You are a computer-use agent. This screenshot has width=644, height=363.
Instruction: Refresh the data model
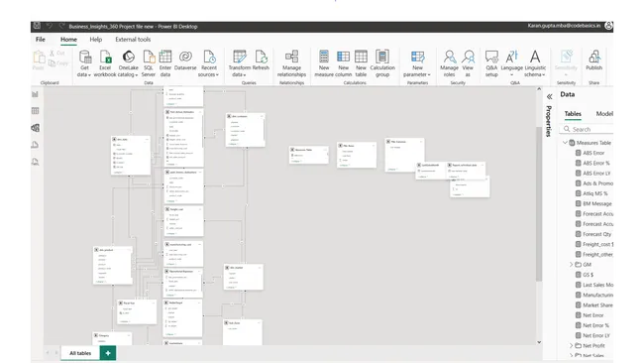point(261,60)
